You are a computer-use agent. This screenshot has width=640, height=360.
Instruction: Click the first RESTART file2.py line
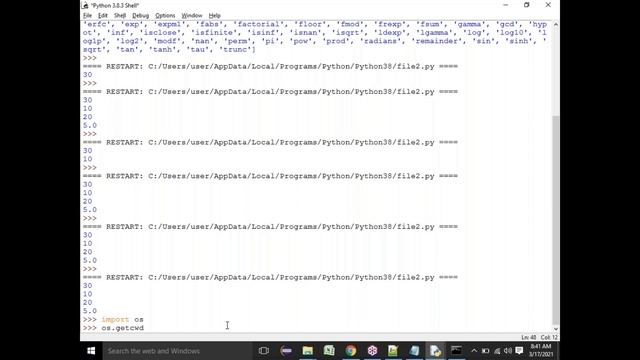click(x=270, y=67)
